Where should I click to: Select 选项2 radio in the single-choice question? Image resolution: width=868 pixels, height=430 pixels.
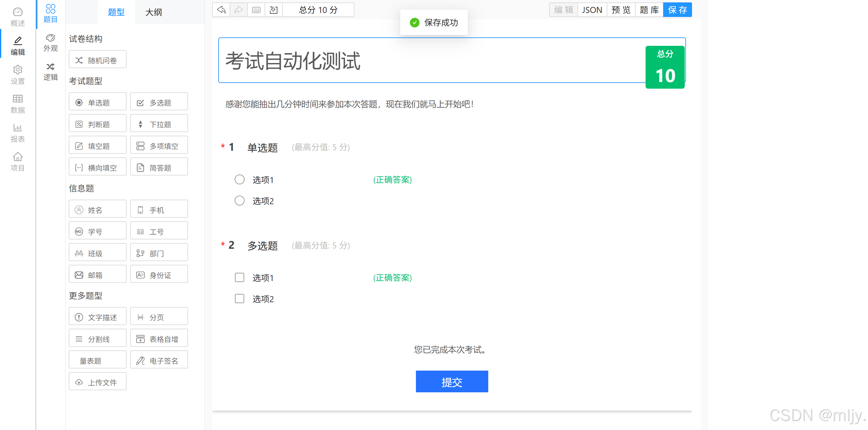pyautogui.click(x=239, y=201)
